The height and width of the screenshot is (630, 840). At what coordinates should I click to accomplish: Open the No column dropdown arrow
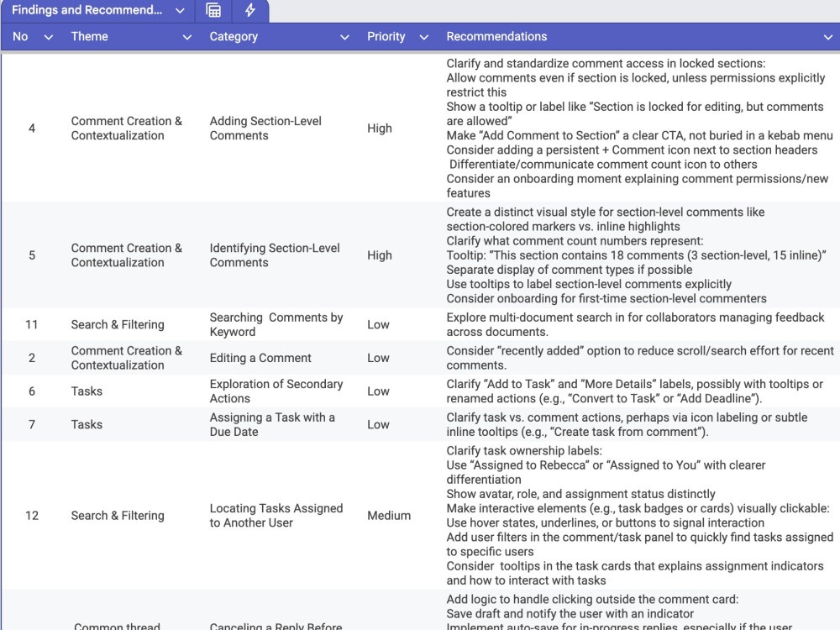click(48, 37)
